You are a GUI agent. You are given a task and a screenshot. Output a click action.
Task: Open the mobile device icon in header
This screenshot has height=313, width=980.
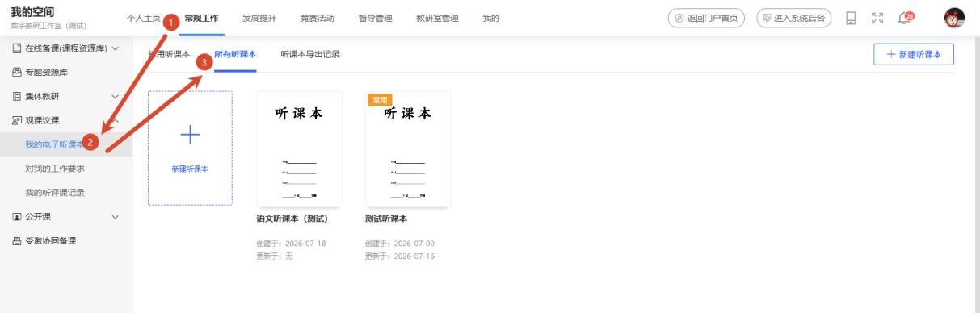[851, 18]
